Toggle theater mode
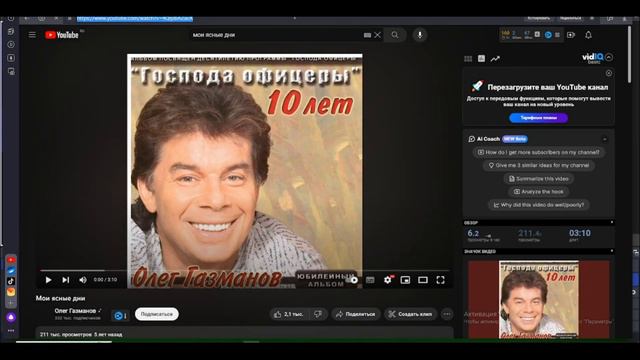Viewport: 640px width, 360px height. (423, 280)
